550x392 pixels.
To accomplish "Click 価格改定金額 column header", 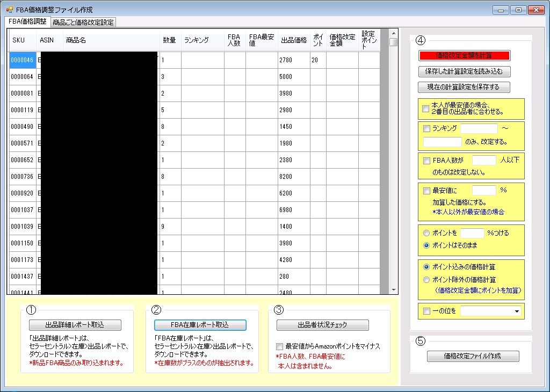I will pyautogui.click(x=342, y=40).
